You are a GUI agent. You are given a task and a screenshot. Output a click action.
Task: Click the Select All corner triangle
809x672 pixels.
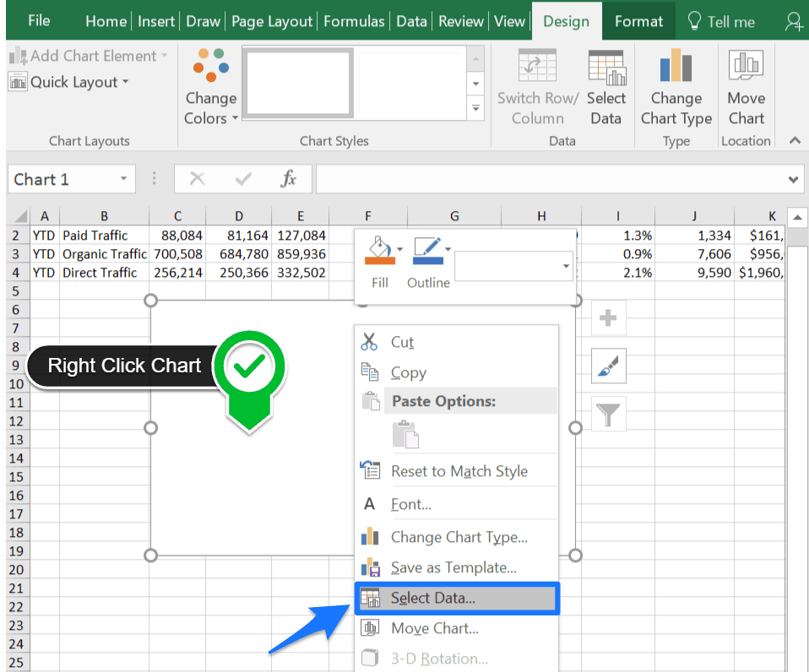pyautogui.click(x=19, y=215)
